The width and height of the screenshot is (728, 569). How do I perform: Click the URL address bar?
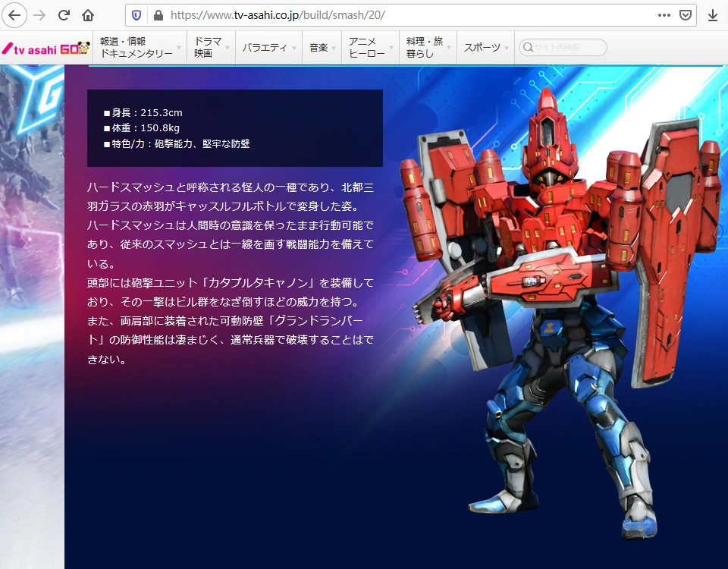pos(411,15)
